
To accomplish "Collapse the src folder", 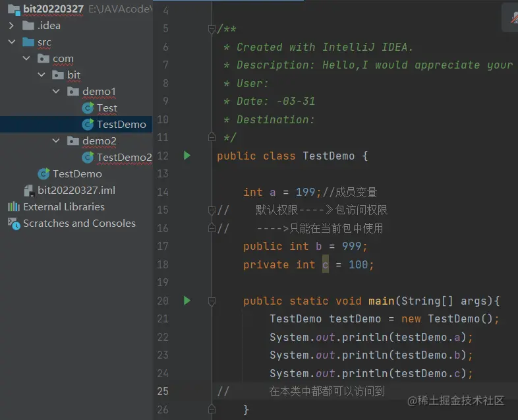I will click(x=12, y=42).
